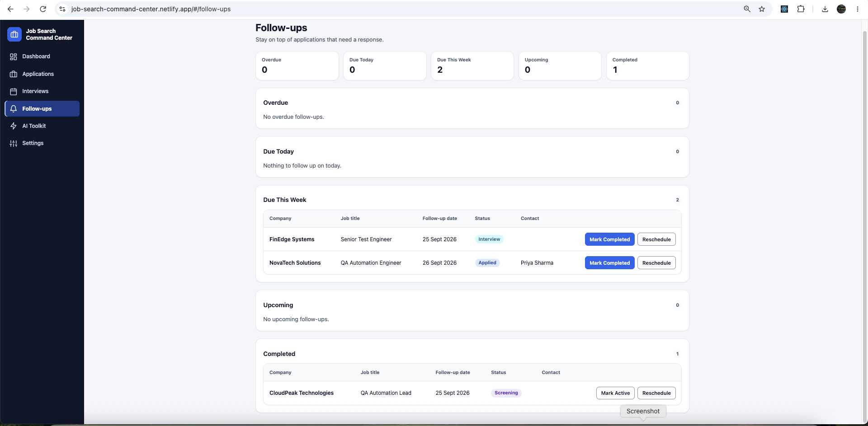The image size is (868, 426).
Task: Click the AI Toolkit lightning icon
Action: 14,126
